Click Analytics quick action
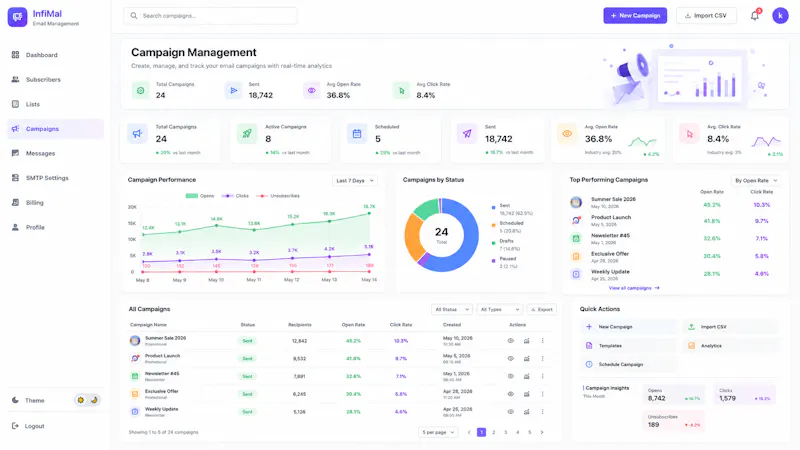 [x=731, y=345]
